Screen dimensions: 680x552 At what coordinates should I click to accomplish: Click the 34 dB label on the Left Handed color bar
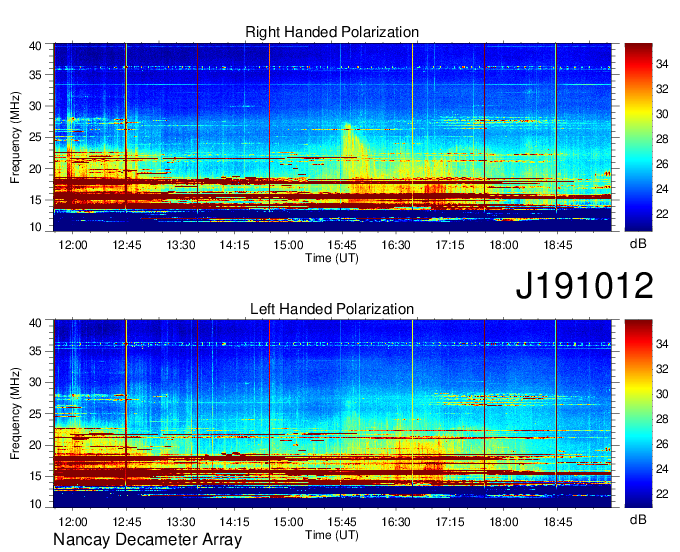pos(662,344)
